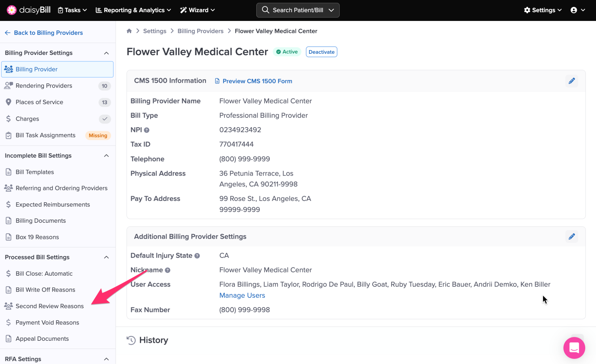This screenshot has width=596, height=364.
Task: Open Reporting & Analytics menu
Action: 133,10
